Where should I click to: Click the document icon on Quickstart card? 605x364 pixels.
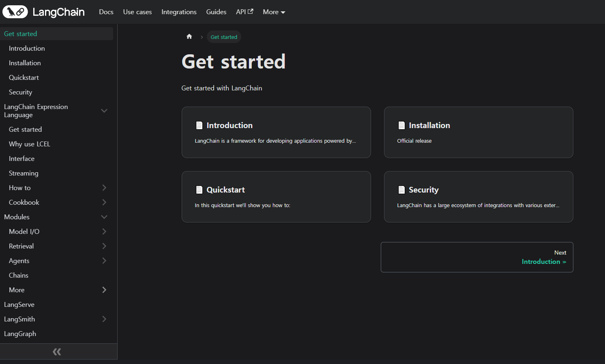(199, 190)
